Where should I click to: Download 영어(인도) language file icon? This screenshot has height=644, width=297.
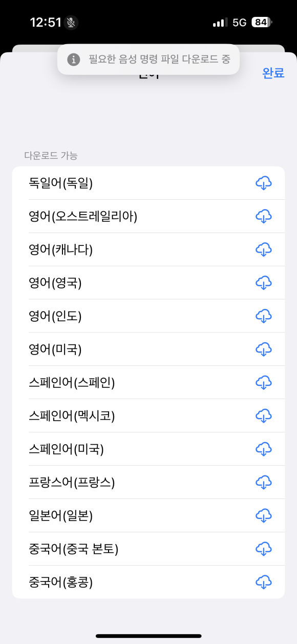tap(263, 316)
